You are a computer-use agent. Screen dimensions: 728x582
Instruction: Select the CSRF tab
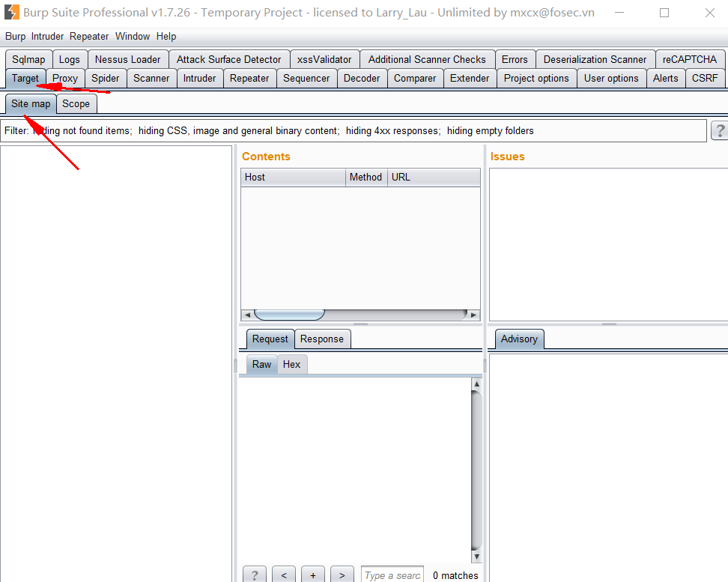tap(705, 78)
